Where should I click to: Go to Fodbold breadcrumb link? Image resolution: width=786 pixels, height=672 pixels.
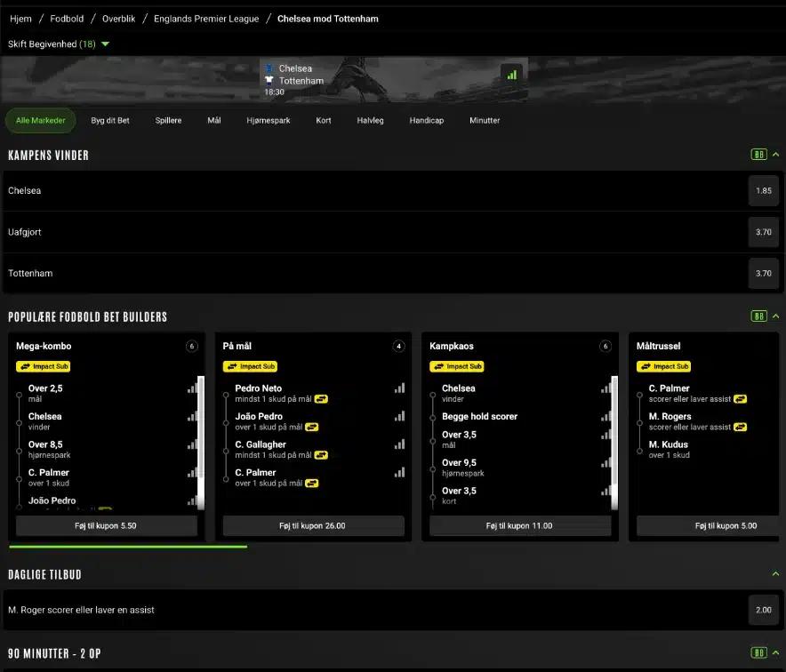[67, 19]
